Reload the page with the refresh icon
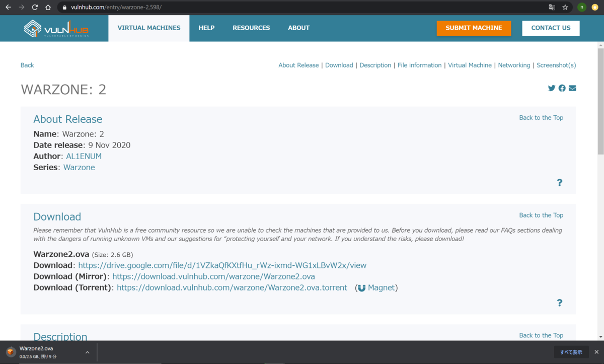604x364 pixels. [x=35, y=8]
